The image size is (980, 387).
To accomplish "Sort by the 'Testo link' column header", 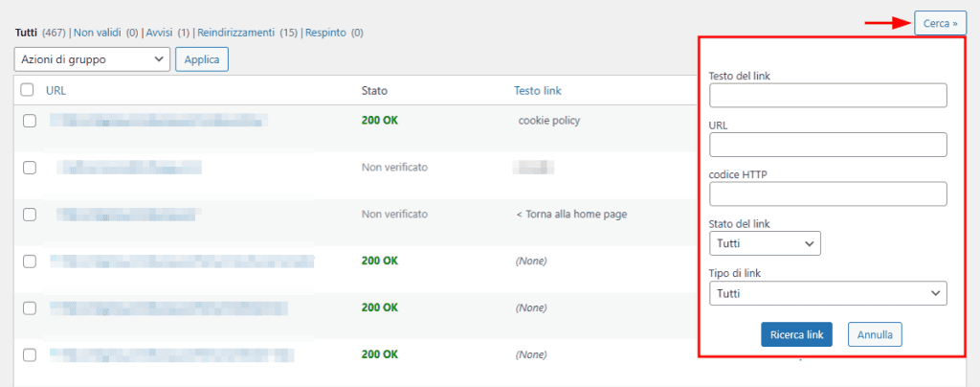I will tap(537, 90).
